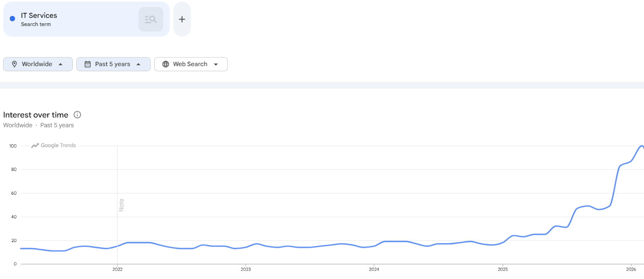The image size is (644, 279).
Task: Edit the IT Services search term text
Action: coord(39,16)
